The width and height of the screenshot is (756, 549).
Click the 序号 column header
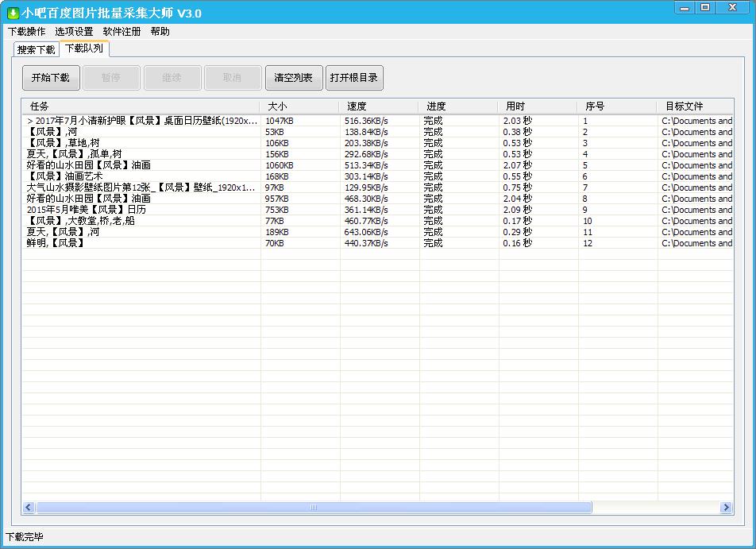point(618,106)
